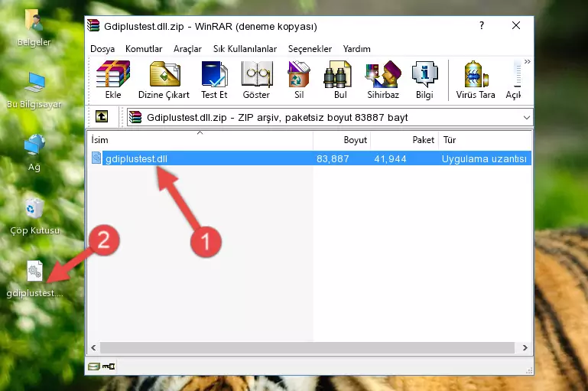Select Belgeler desktop icon
The image size is (588, 391).
point(34,28)
